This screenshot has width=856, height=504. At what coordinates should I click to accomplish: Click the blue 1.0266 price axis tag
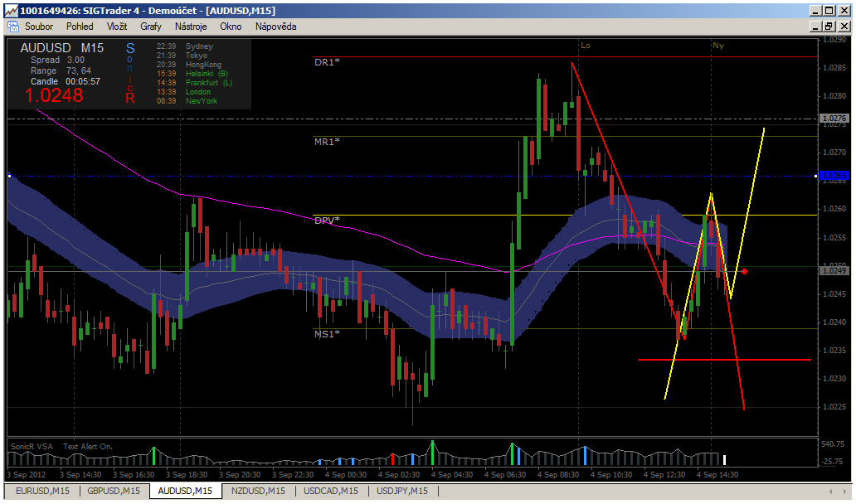click(x=834, y=176)
